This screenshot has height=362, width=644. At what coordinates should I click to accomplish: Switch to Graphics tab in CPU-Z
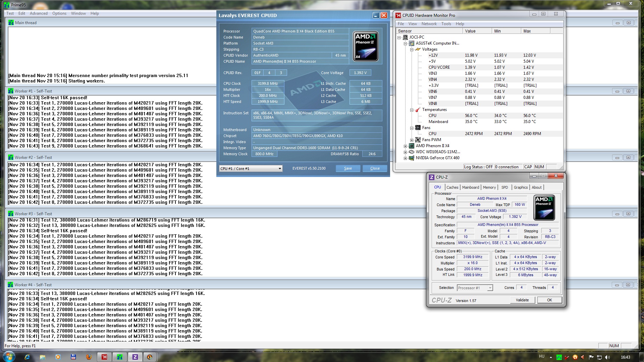coord(521,187)
